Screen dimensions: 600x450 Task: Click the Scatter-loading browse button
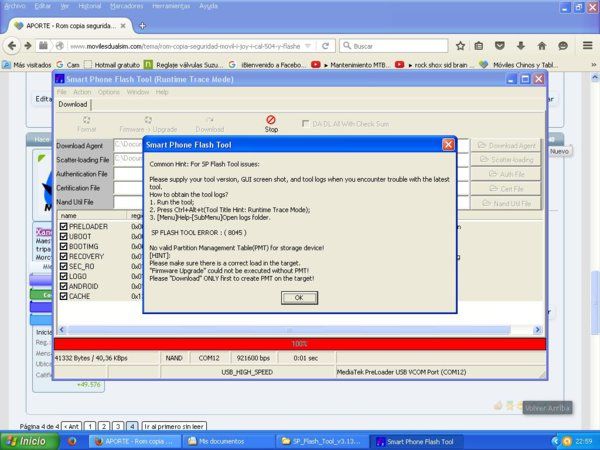[506, 160]
